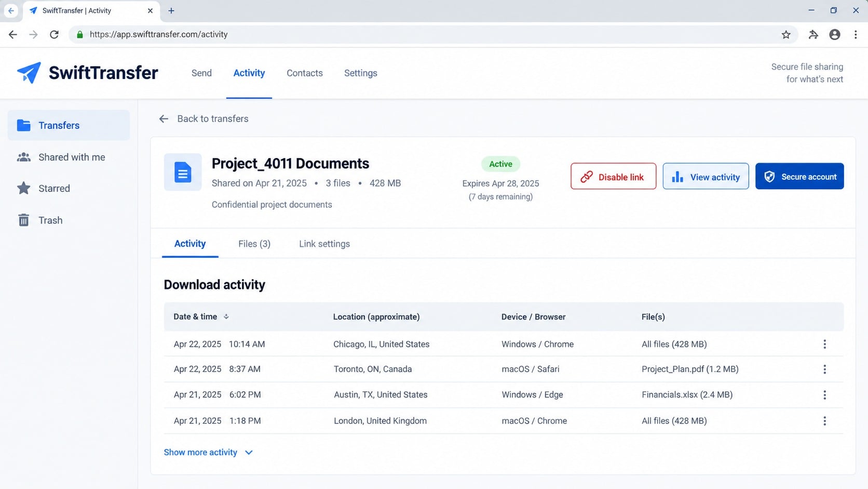
Task: Click Chicago, IL, United States cell
Action: click(x=382, y=344)
